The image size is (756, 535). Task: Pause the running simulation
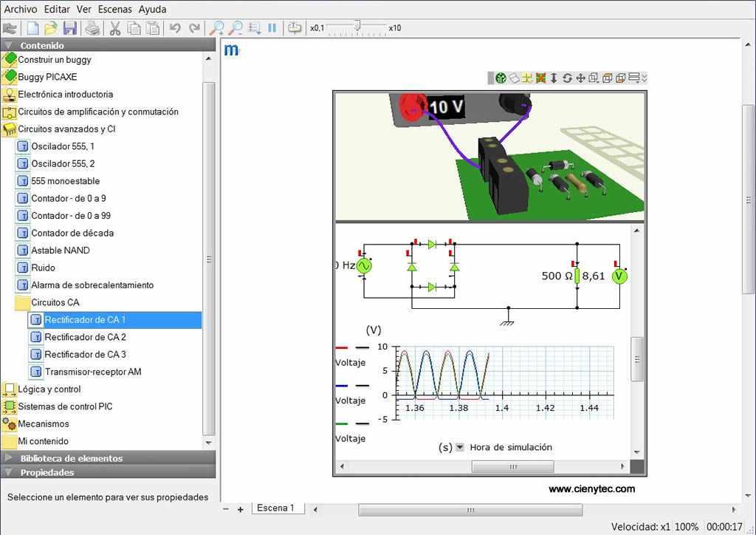[272, 28]
